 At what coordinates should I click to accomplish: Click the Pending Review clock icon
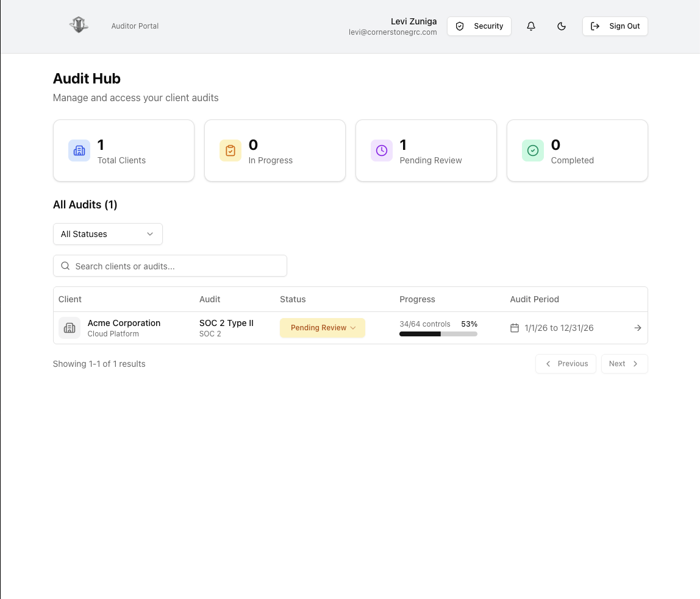382,151
